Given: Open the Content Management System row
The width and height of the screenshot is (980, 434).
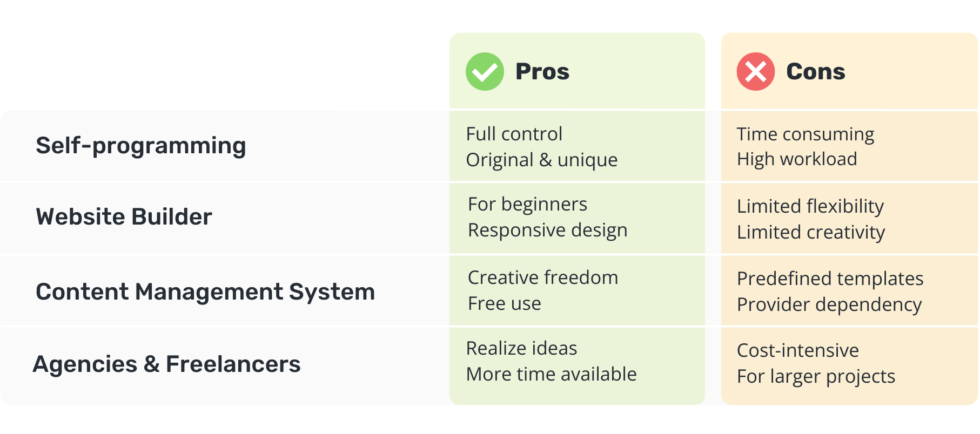Looking at the screenshot, I should point(205,291).
